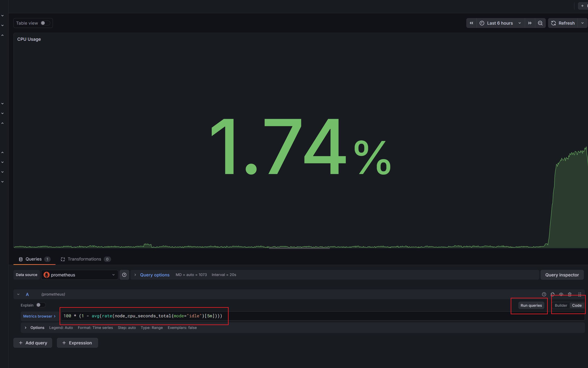Delete query A with the trash icon
The height and width of the screenshot is (368, 588).
pyautogui.click(x=569, y=294)
